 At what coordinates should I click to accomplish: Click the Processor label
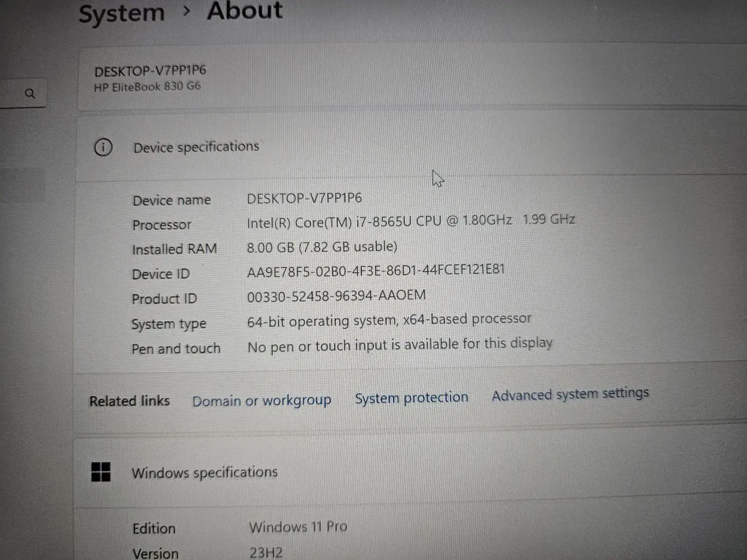(162, 225)
